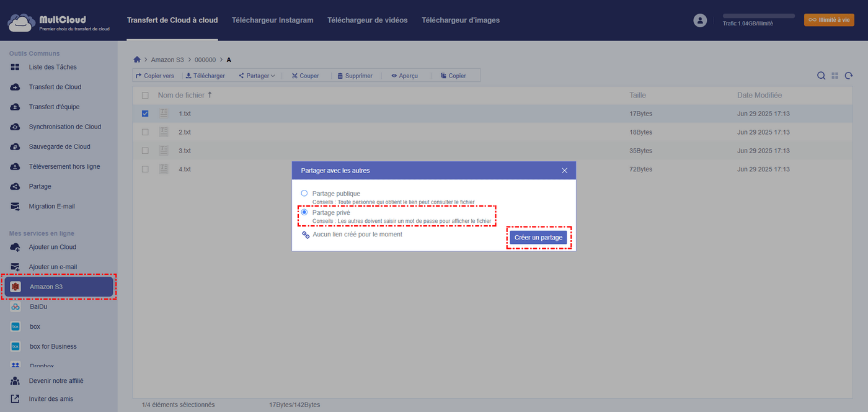This screenshot has height=412, width=868.
Task: Click Aucun lien créé pour le moment
Action: click(x=357, y=235)
